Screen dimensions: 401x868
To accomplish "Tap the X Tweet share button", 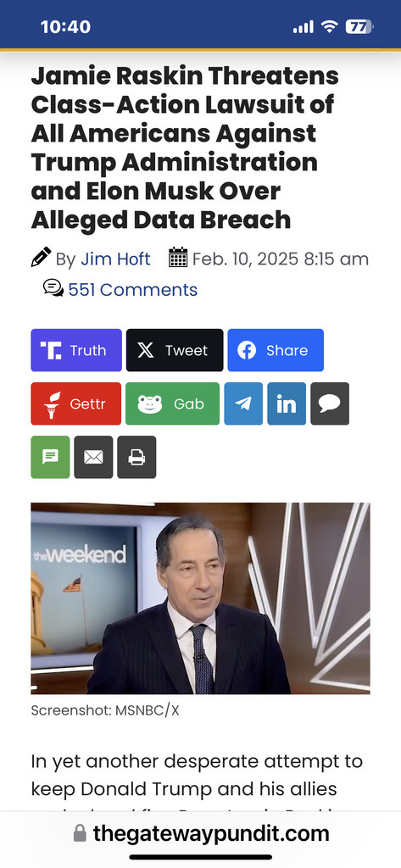I will point(175,350).
